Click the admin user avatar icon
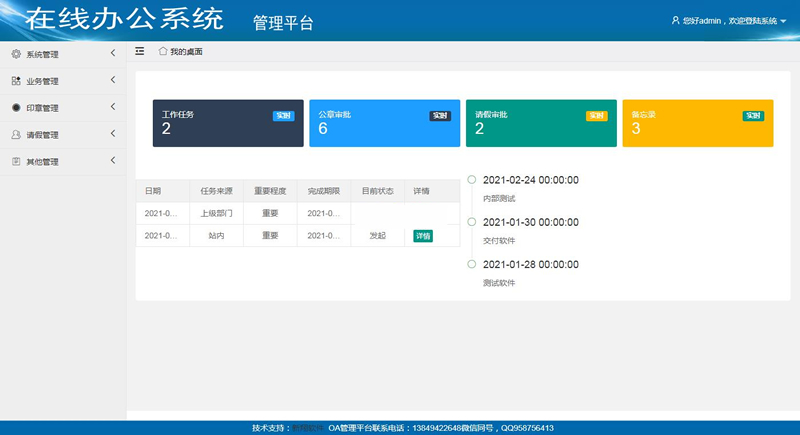The image size is (800, 435). (676, 20)
